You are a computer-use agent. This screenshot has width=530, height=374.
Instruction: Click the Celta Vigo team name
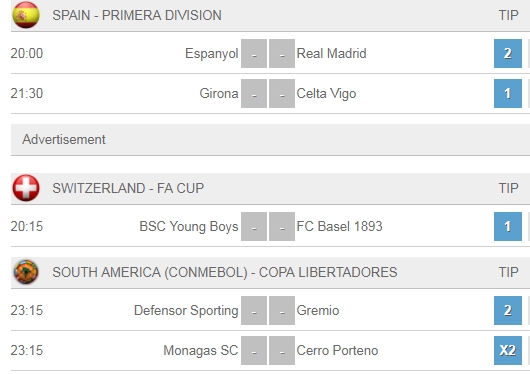[x=326, y=94]
